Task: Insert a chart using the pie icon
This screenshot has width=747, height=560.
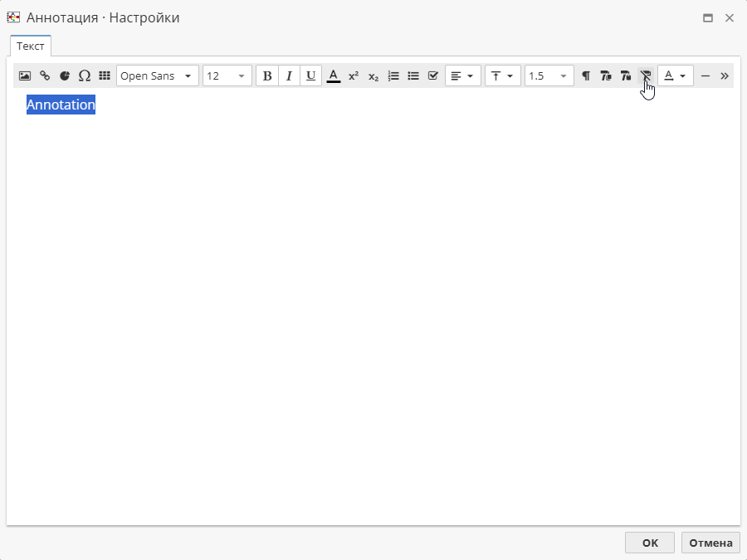Action: click(x=65, y=75)
